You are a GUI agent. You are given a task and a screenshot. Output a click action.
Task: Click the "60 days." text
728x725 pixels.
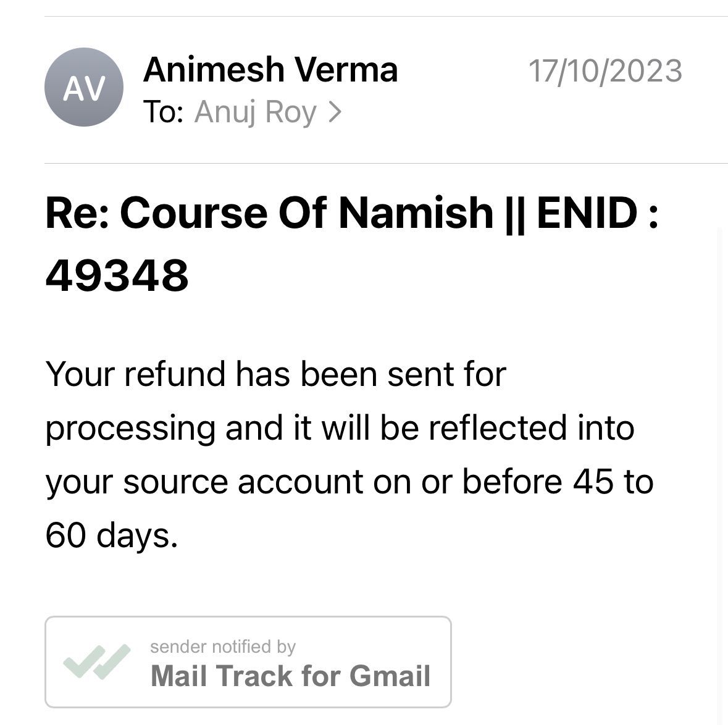(x=112, y=535)
